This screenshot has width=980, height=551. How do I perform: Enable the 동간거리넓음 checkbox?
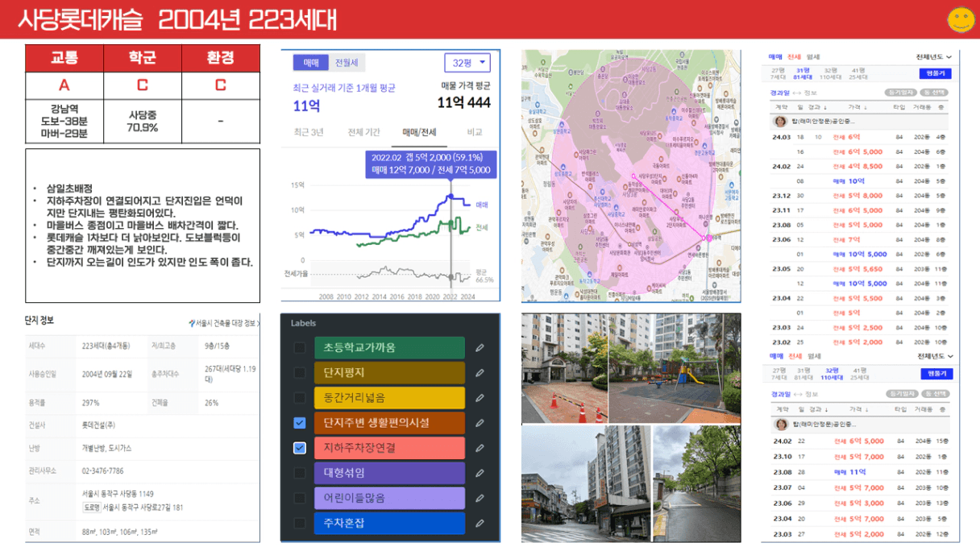tap(300, 398)
